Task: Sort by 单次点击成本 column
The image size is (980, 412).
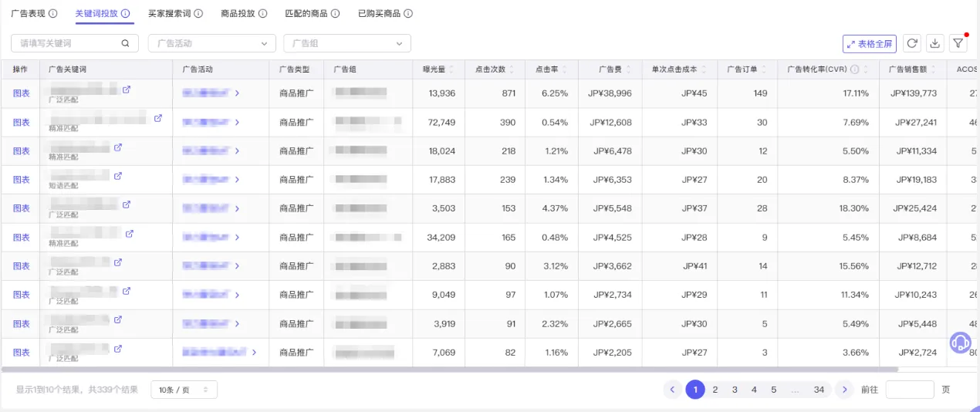Action: [x=702, y=69]
